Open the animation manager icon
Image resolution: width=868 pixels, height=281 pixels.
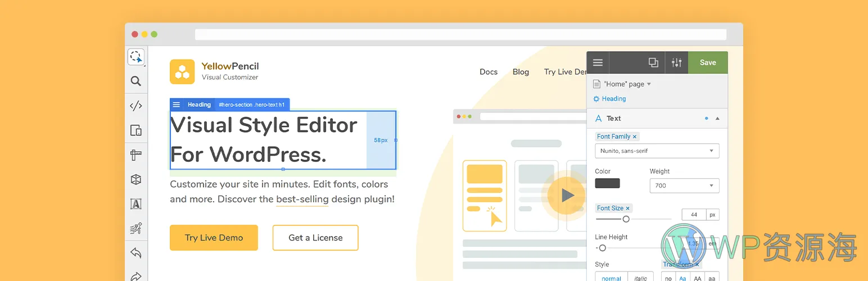[135, 228]
